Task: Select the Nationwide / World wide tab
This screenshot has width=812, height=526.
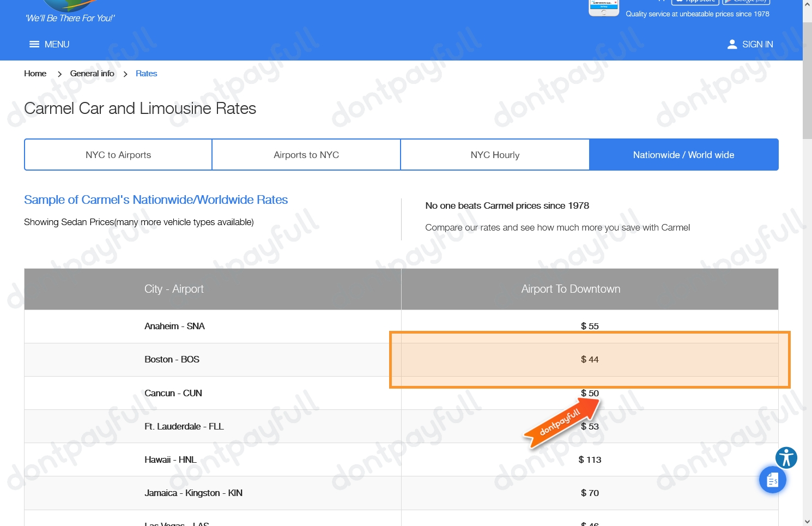Action: (683, 155)
